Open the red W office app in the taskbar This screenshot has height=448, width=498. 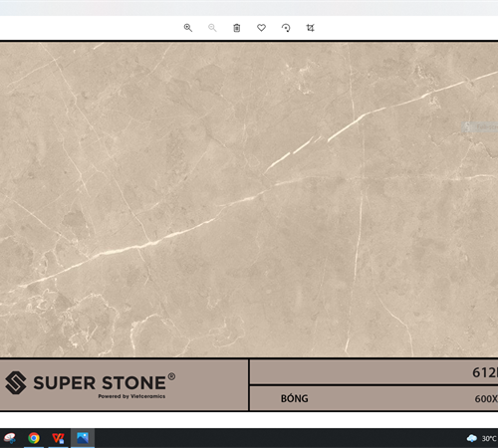click(x=58, y=438)
